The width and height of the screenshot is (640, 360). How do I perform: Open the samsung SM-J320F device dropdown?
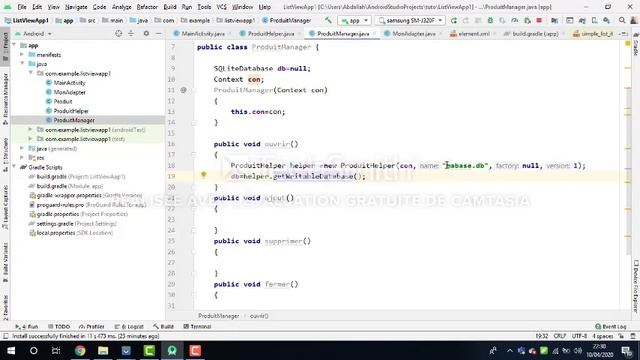410,20
